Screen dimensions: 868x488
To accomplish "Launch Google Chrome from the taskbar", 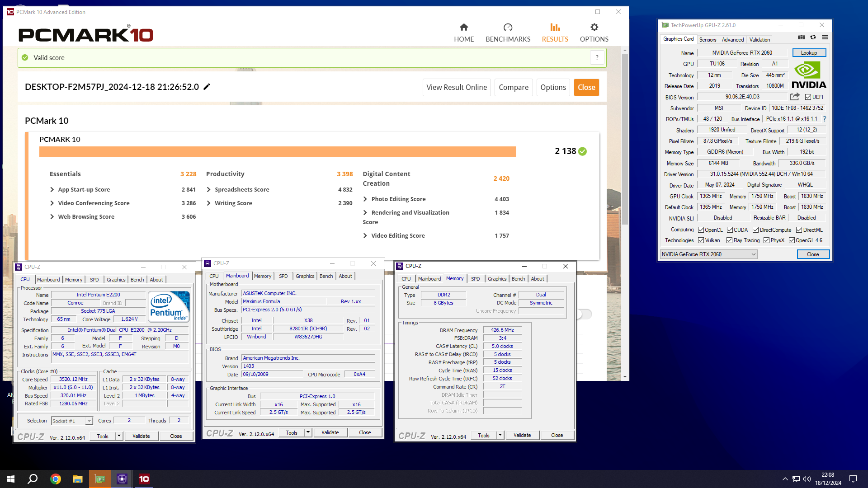I will (55, 479).
